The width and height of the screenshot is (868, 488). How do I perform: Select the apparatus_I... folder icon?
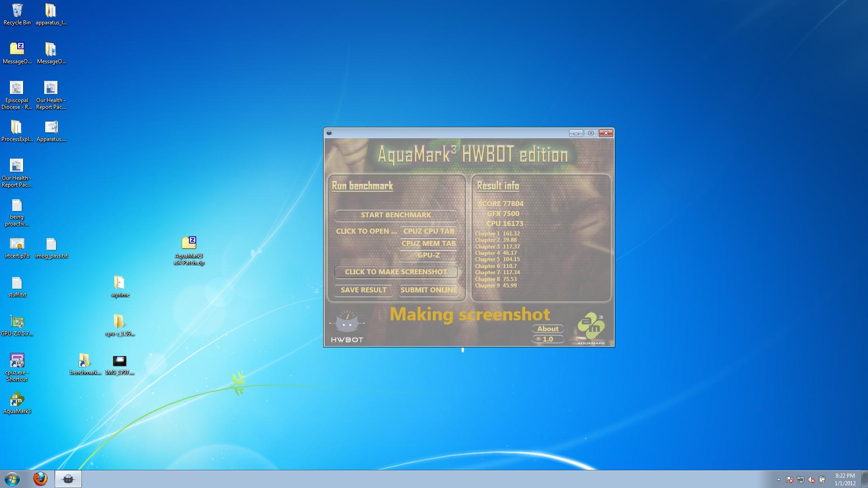pos(51,14)
